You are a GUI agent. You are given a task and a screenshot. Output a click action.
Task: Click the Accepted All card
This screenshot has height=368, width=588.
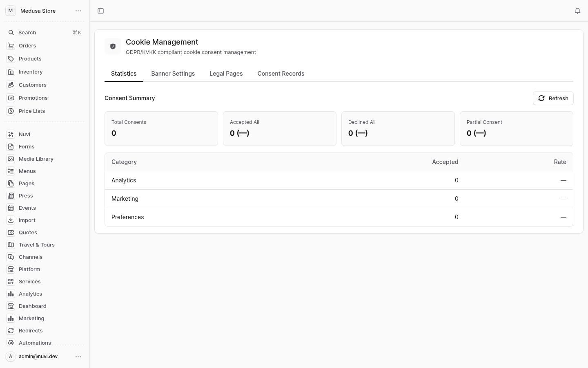(280, 128)
